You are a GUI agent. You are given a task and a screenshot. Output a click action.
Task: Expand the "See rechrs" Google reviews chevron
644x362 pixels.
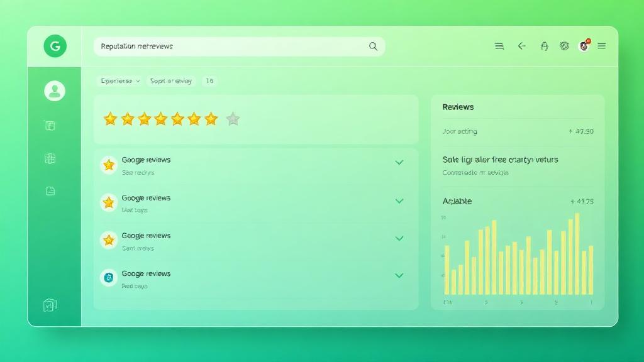click(399, 163)
